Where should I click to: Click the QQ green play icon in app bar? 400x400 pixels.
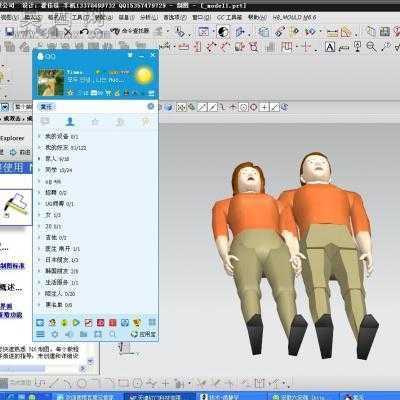pyautogui.click(x=76, y=323)
